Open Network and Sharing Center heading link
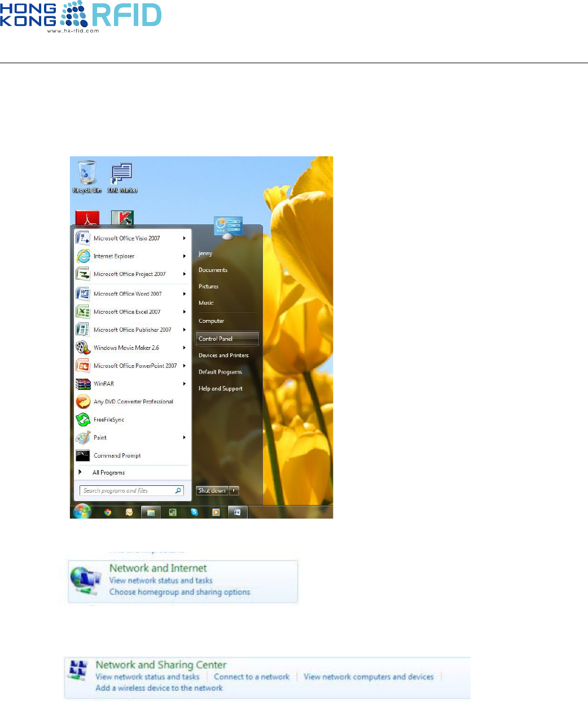 tap(161, 665)
